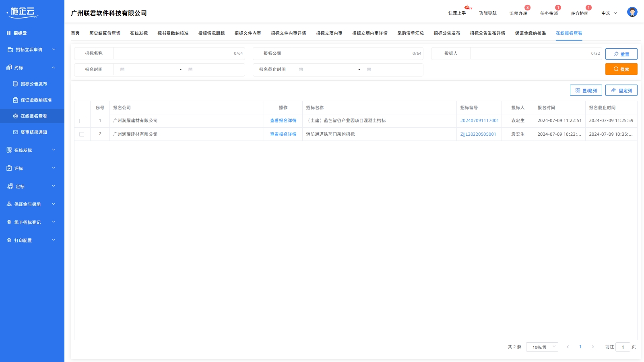This screenshot has width=644, height=362.
Task: Click the calendar icon in 报名截止时间 end
Action: 369,70
